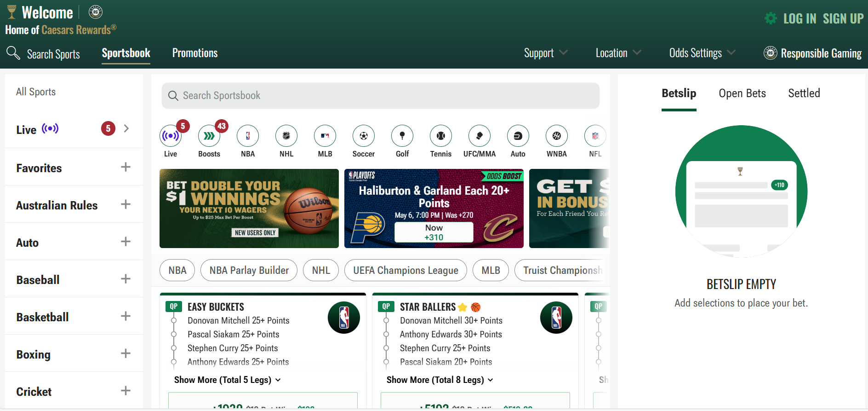Click the Search Sportsbook input field
This screenshot has width=868, height=411.
click(380, 96)
